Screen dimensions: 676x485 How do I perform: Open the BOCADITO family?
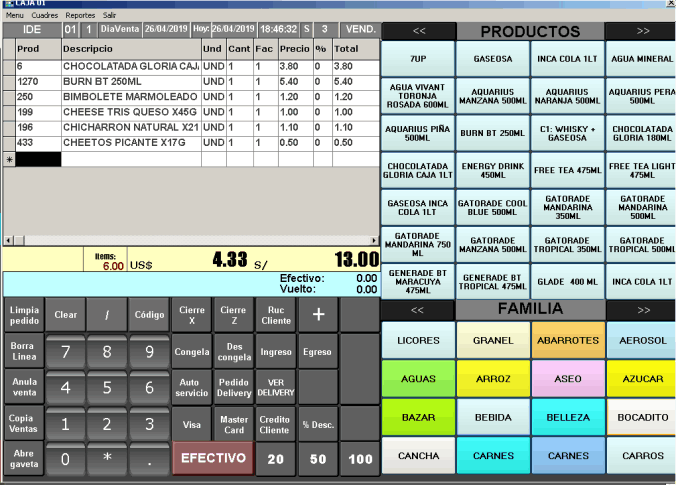642,417
